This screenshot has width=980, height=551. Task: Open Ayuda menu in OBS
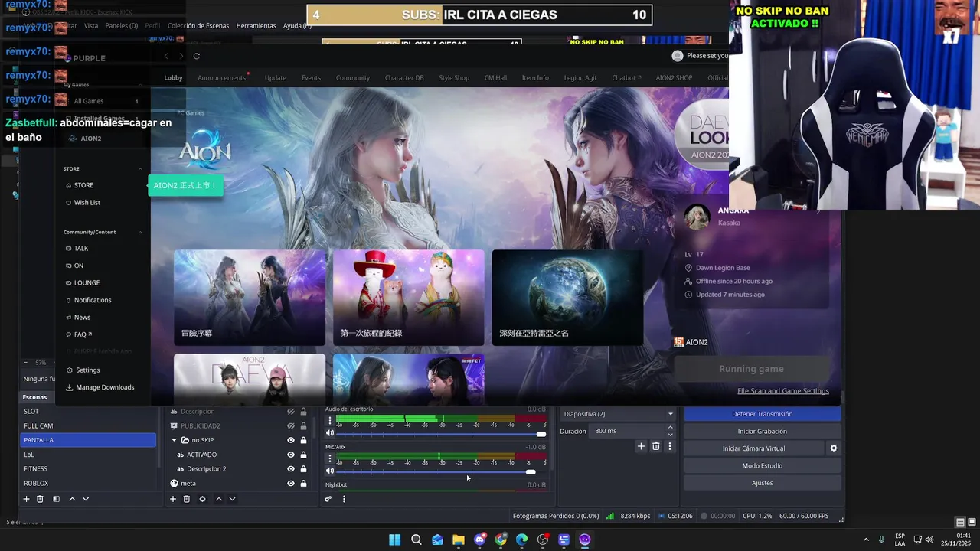(297, 25)
